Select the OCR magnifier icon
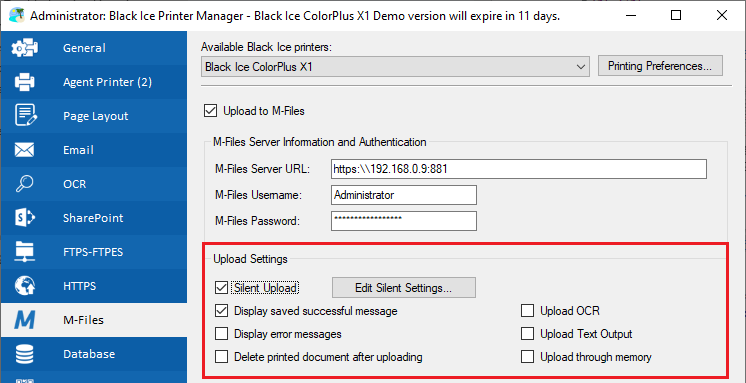 [24, 184]
